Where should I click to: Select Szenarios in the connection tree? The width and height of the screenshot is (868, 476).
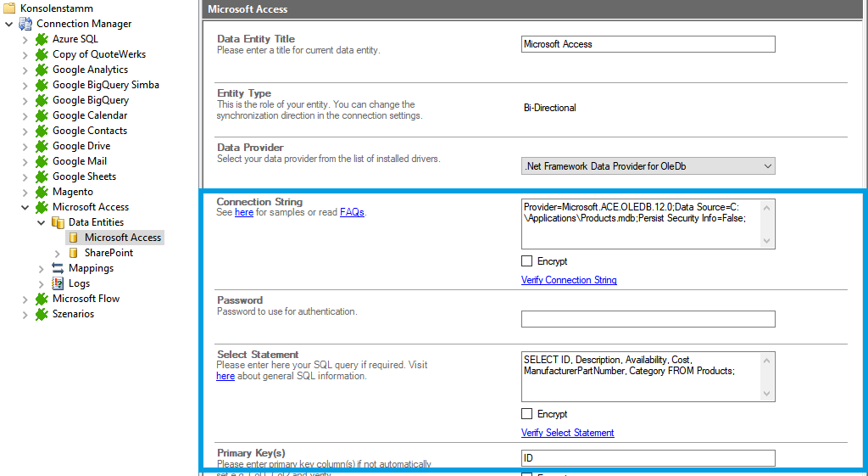coord(73,314)
